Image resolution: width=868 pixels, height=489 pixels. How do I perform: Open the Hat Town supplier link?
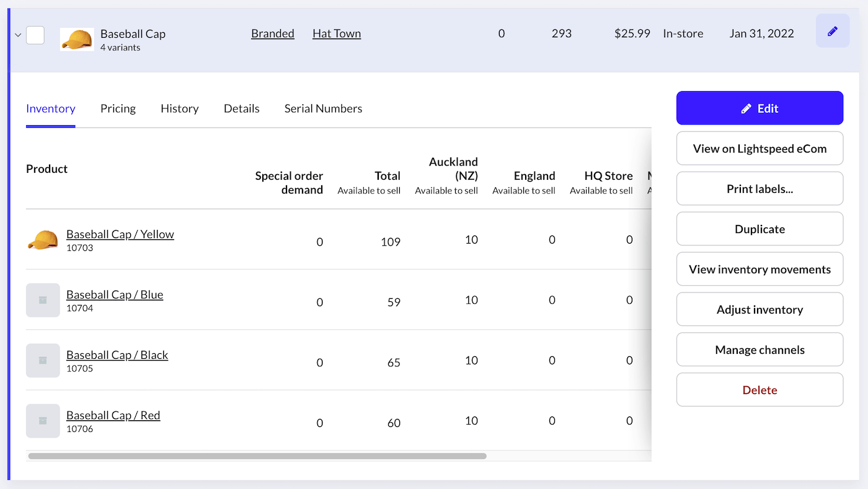tap(337, 33)
